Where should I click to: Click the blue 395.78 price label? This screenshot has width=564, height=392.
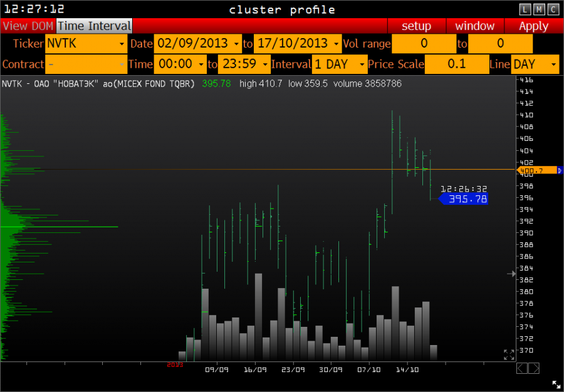tap(467, 199)
